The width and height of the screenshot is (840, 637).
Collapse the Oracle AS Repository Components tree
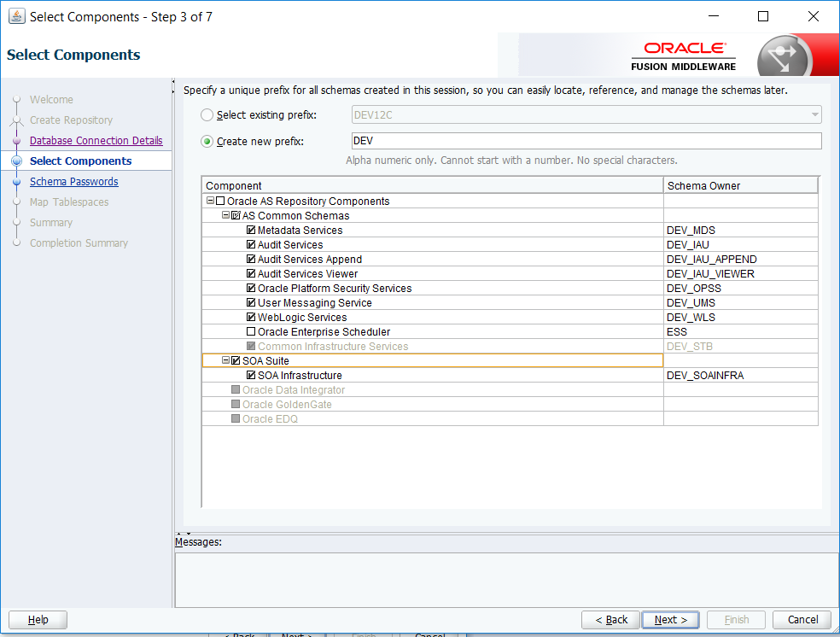pyautogui.click(x=209, y=201)
